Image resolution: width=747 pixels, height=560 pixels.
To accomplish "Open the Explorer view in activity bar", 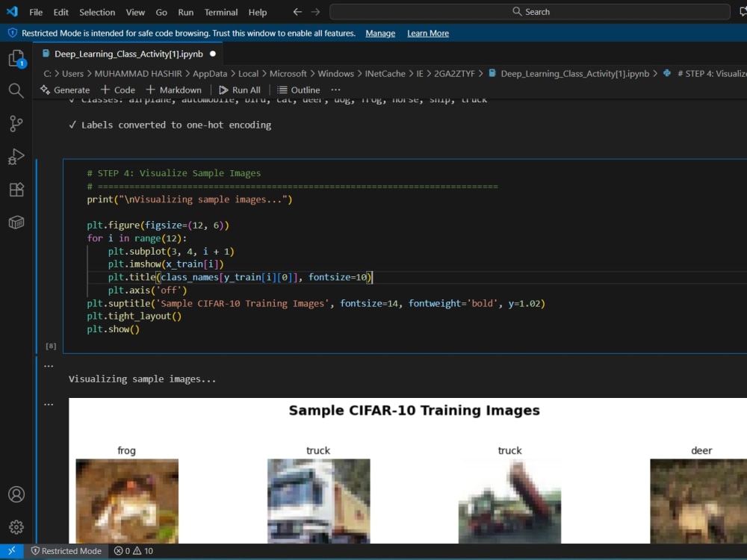I will [x=16, y=59].
